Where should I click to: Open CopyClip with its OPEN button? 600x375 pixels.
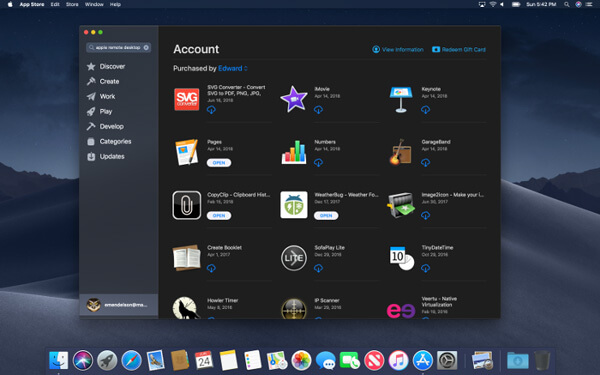219,215
